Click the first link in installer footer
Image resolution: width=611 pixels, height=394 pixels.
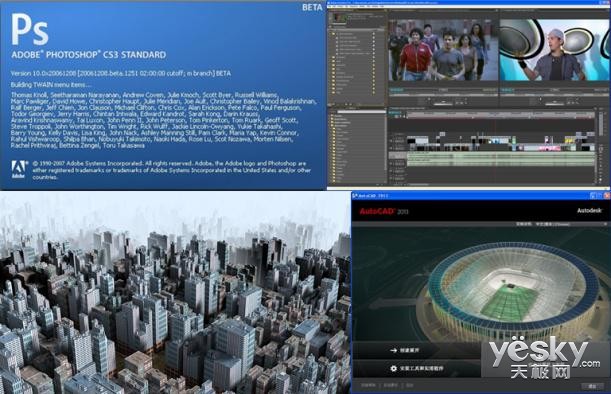click(x=368, y=385)
